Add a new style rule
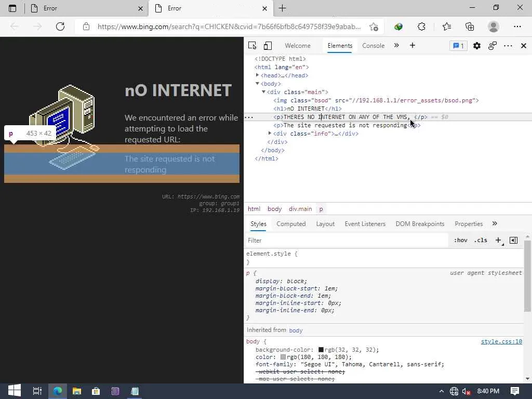Screen dimensions: 532x399 498,241
